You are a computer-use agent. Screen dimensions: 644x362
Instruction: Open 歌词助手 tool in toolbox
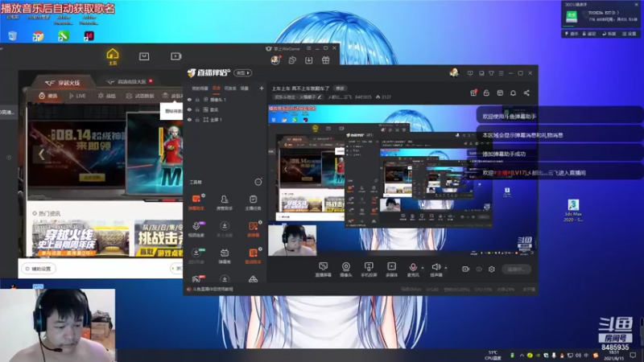click(253, 256)
